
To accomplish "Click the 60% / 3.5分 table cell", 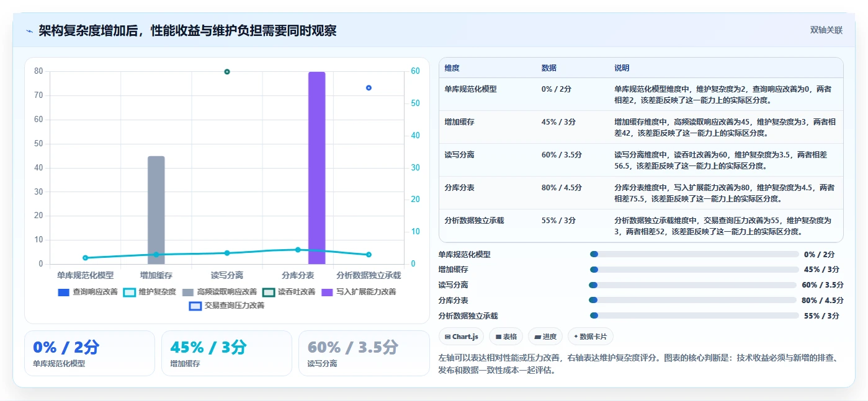I will click(x=562, y=155).
